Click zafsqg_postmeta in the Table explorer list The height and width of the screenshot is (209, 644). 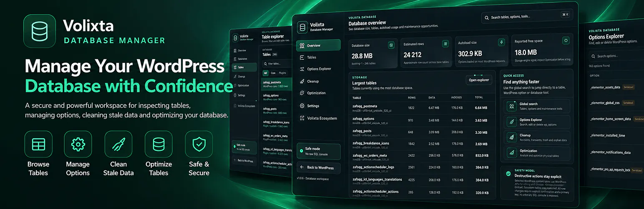pyautogui.click(x=272, y=82)
